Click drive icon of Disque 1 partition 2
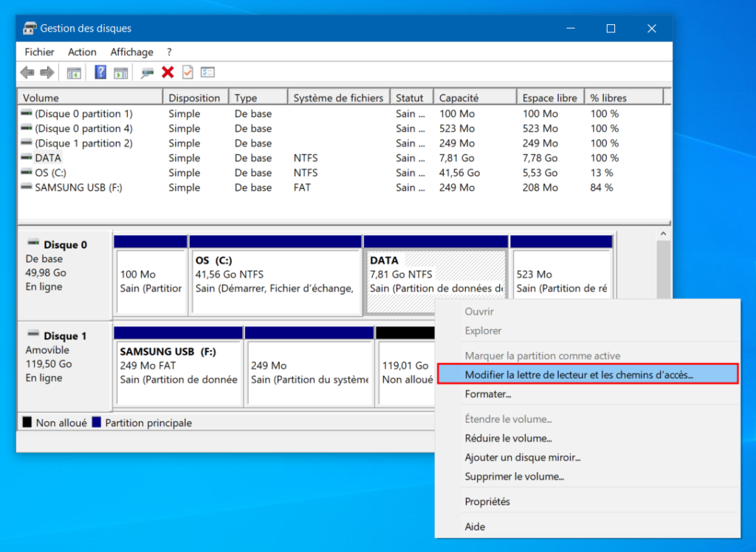The width and height of the screenshot is (756, 552). pos(27,142)
